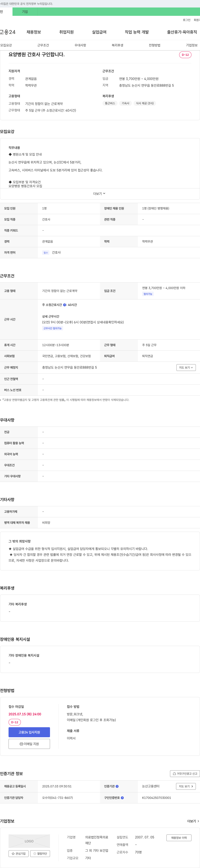Viewport: 200px width, 868px height.
Task: Click the 구인인증번호 K170042507030001
Action: tap(156, 798)
